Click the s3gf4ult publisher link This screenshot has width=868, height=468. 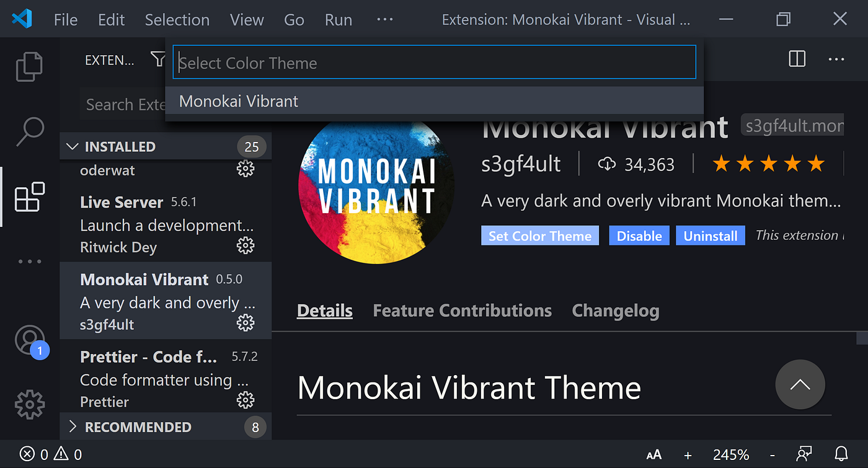point(521,164)
